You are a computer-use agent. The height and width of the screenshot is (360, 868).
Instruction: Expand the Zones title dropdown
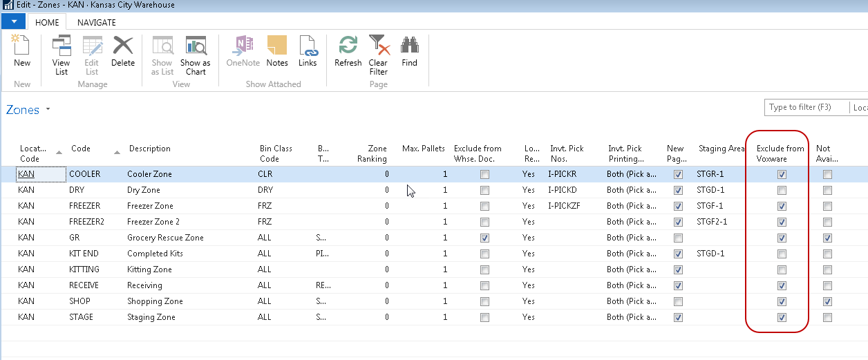tap(48, 110)
